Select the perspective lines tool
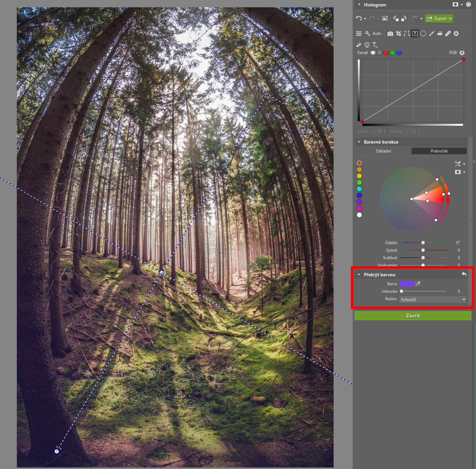 coord(407,33)
